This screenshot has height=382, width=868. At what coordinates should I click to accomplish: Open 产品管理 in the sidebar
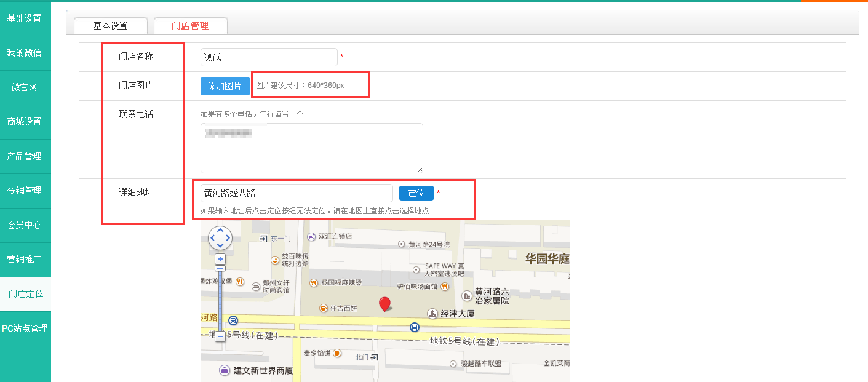point(25,156)
